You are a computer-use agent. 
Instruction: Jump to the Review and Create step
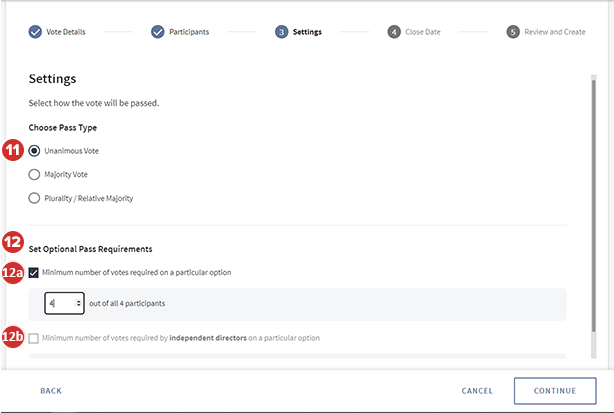point(553,32)
